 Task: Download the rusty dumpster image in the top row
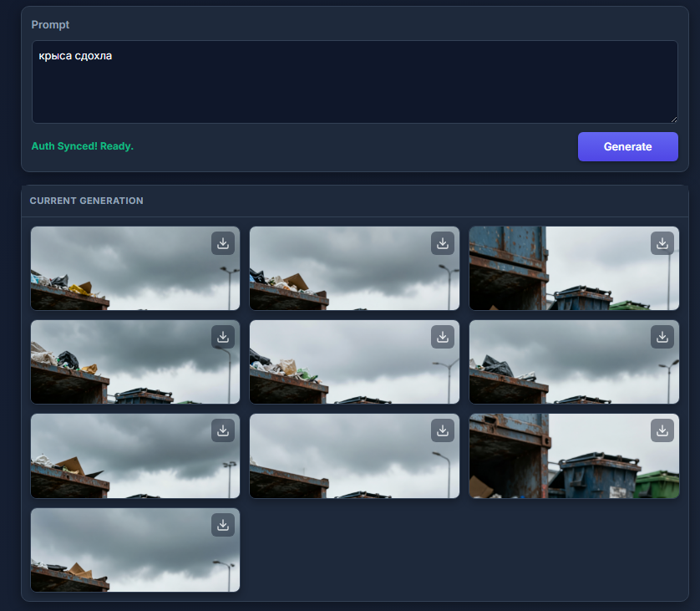pos(662,243)
